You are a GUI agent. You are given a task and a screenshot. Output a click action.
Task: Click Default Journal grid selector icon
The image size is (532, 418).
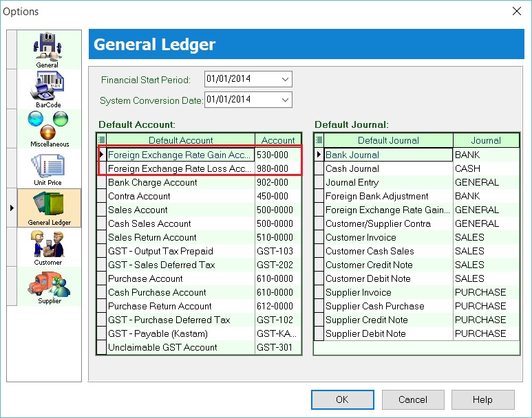click(x=319, y=140)
